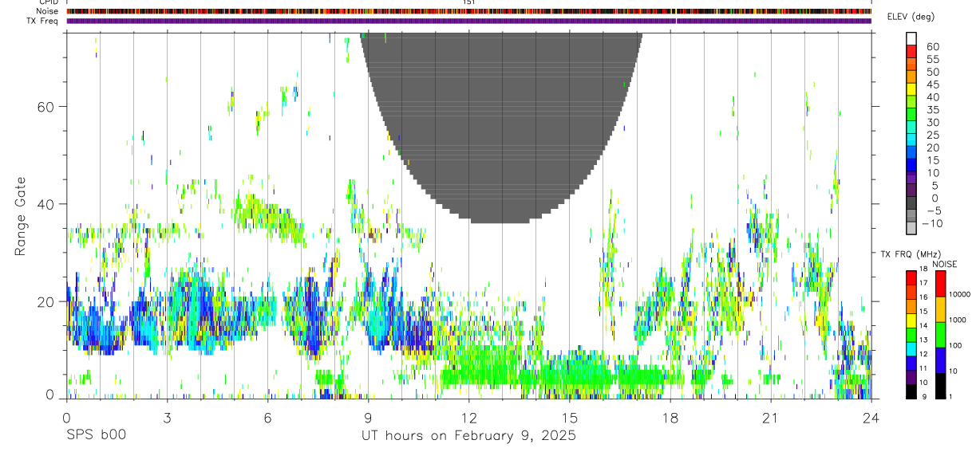This screenshot has width=980, height=452.
Task: Click the '40' tick on the Range Gate axis
Action: click(46, 204)
